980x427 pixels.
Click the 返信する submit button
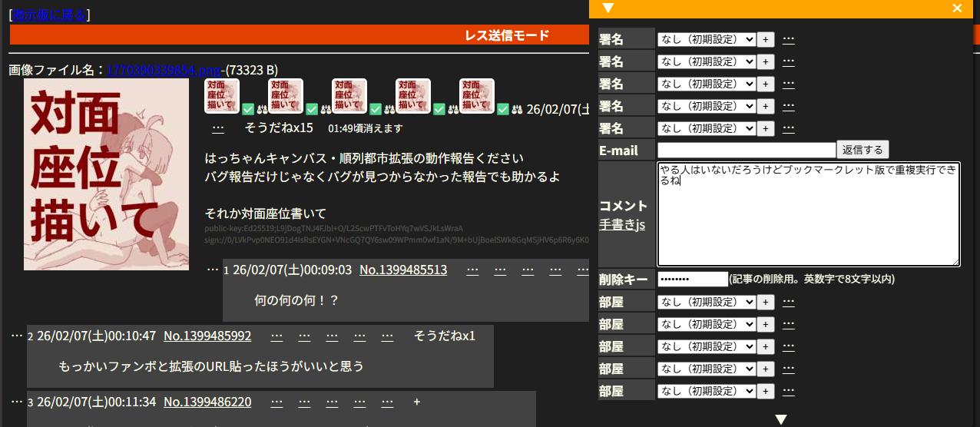[x=863, y=150]
